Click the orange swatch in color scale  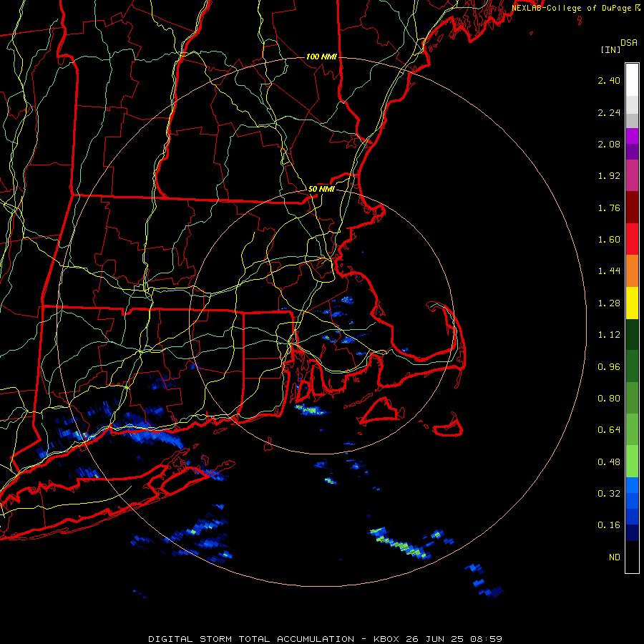(x=632, y=271)
